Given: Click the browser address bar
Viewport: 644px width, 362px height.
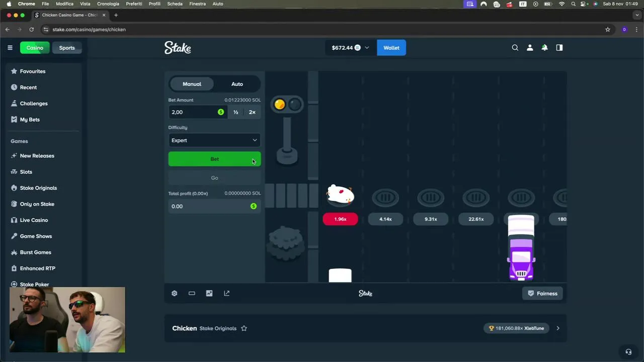Looking at the screenshot, I should click(x=322, y=30).
